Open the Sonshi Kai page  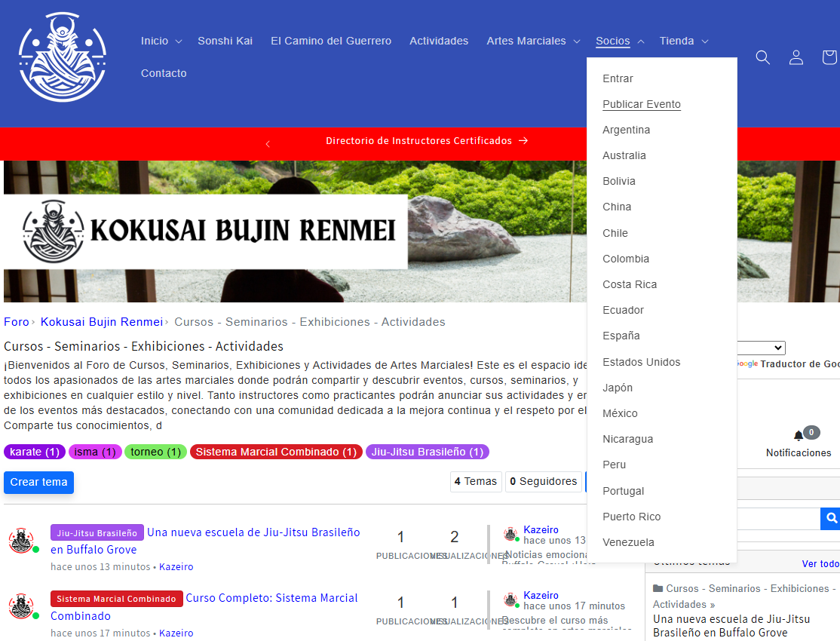tap(225, 41)
